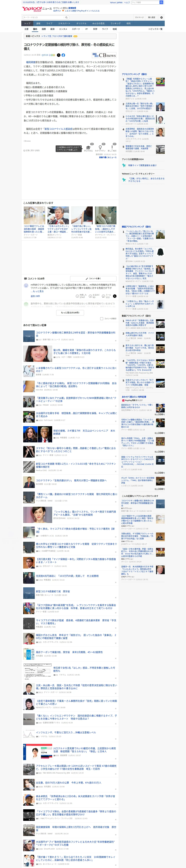
Task: React with わかりやすい lightbulb icon
Action: (100, 148)
